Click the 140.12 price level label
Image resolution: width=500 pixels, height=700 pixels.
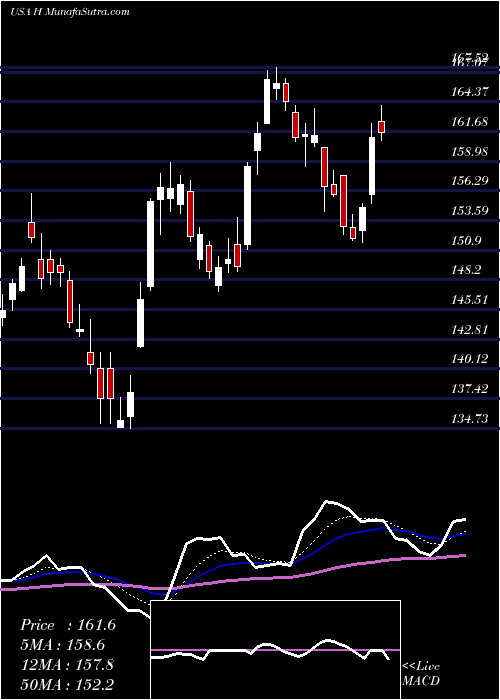pos(470,359)
